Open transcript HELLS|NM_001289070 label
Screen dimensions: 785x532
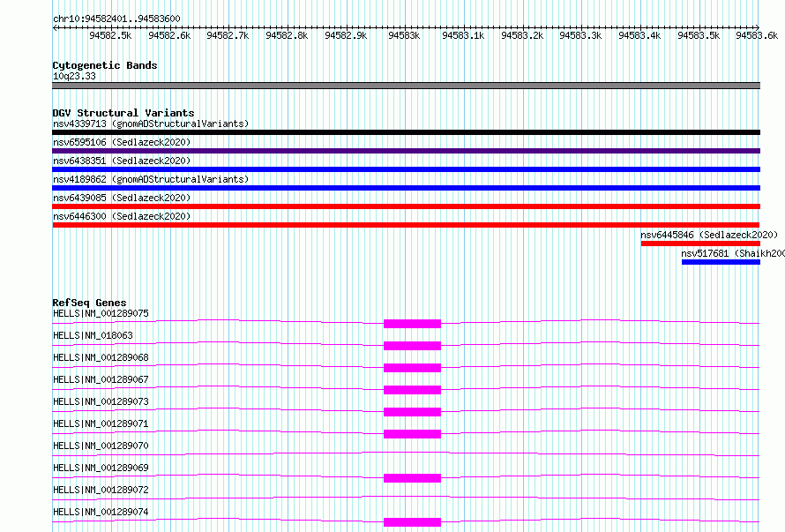[x=101, y=446]
